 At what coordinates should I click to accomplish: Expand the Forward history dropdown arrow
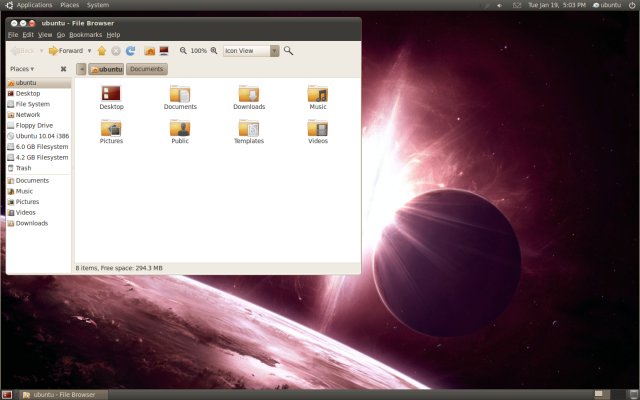[89, 50]
